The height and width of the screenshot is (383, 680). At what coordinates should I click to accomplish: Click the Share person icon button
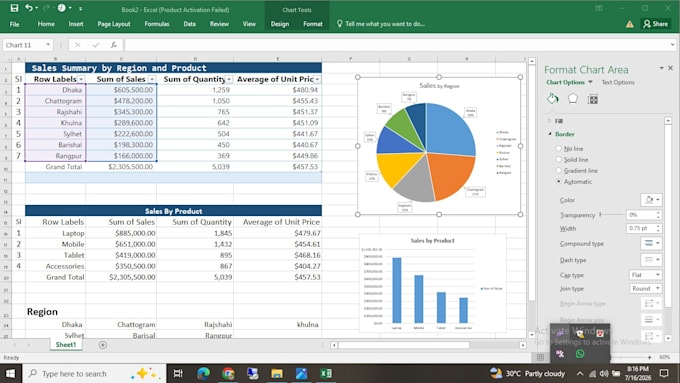[x=655, y=24]
